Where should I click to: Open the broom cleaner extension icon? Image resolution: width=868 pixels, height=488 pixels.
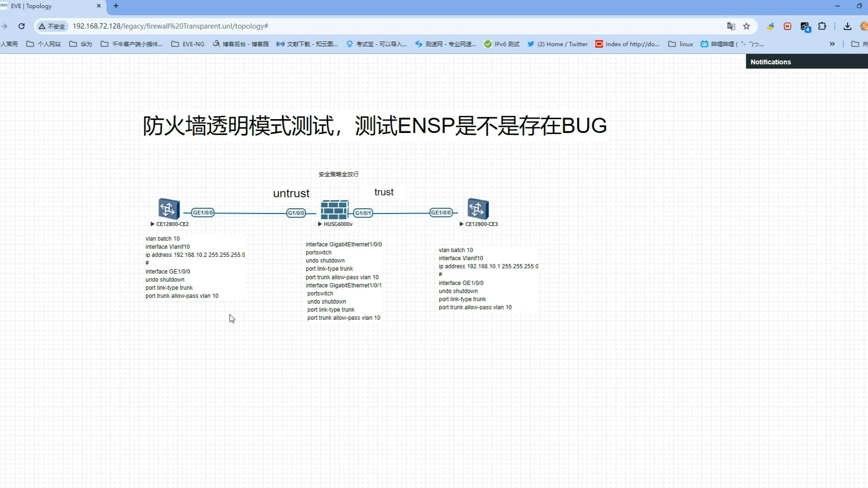click(770, 26)
